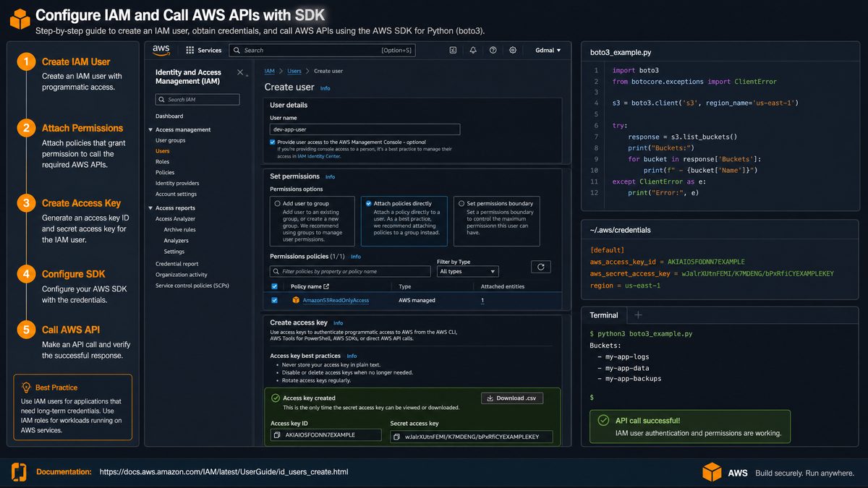Open the console settings gear icon
Viewport: 868px width, 488px height.
click(513, 51)
